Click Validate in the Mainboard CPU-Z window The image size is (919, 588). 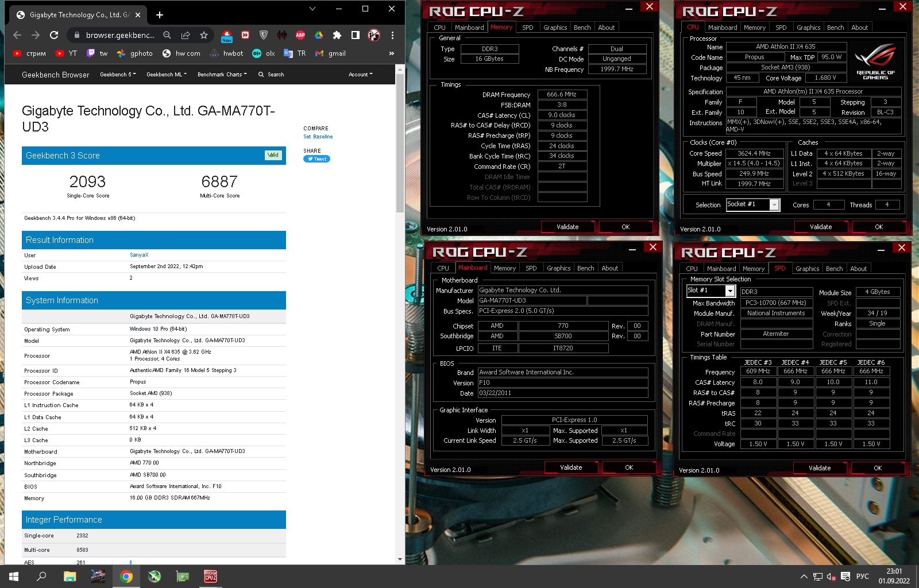click(x=571, y=467)
